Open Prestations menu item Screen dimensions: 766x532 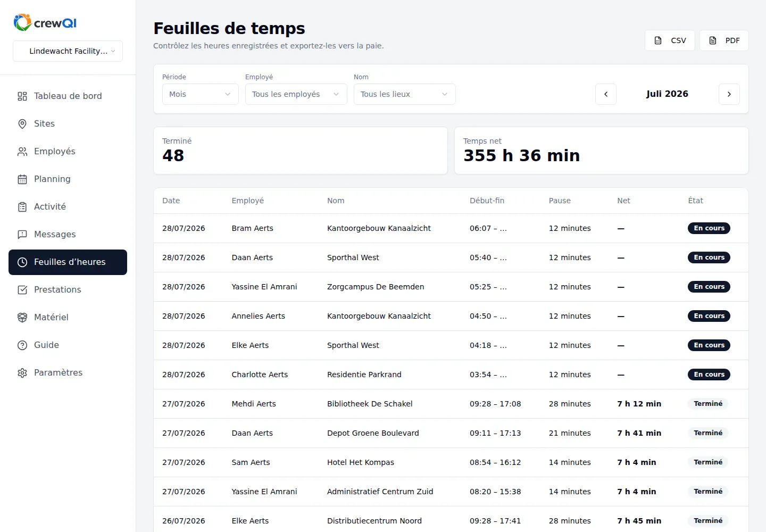(x=68, y=290)
